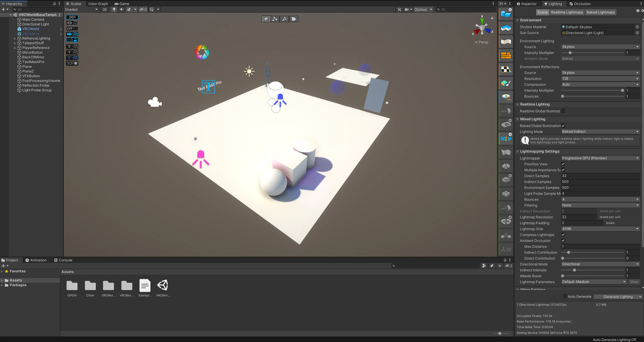This screenshot has height=342, width=644.
Task: Expand the TeleportStuff object in Hierarchy
Action: click(15, 43)
